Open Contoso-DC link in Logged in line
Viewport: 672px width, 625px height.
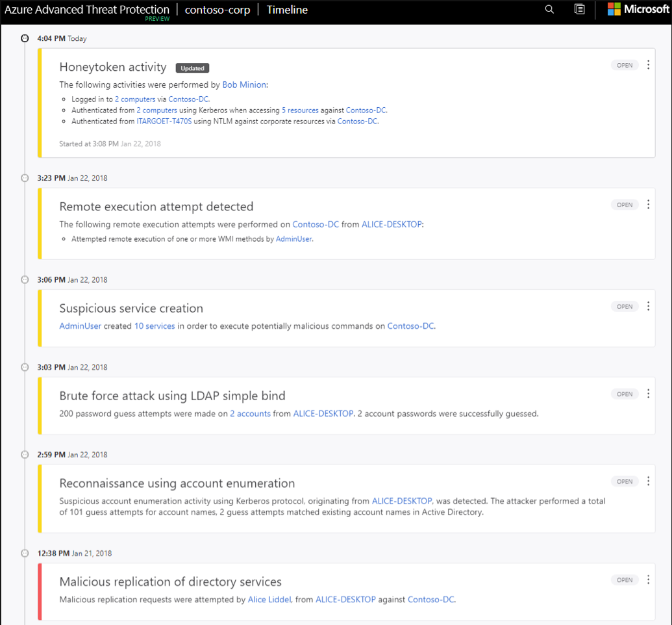[188, 99]
